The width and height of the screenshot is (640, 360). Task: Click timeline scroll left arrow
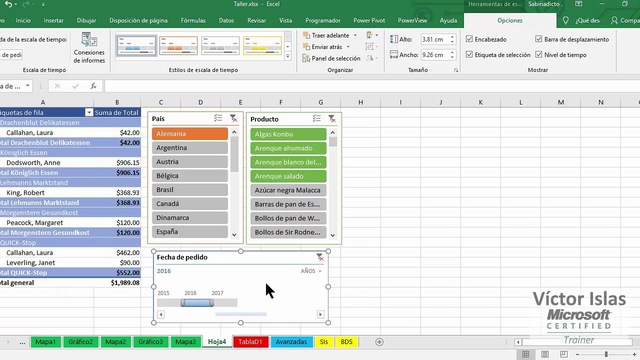click(x=161, y=314)
